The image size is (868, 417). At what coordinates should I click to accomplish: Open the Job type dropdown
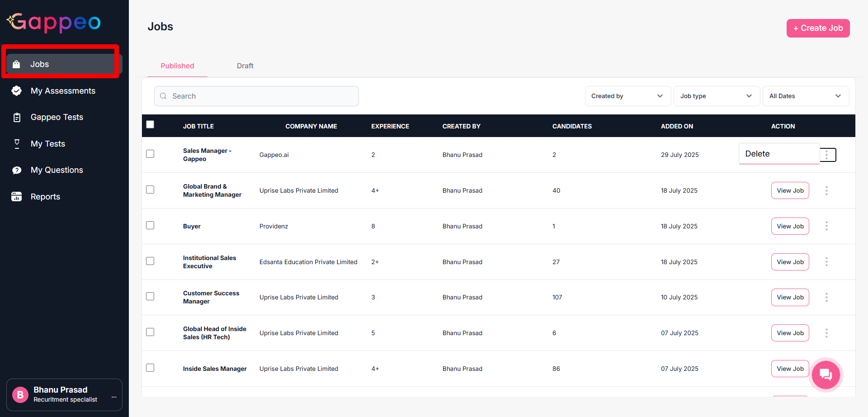716,96
